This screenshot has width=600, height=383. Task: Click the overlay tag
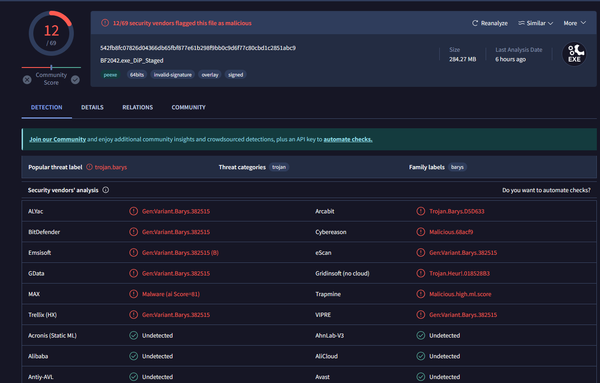210,75
